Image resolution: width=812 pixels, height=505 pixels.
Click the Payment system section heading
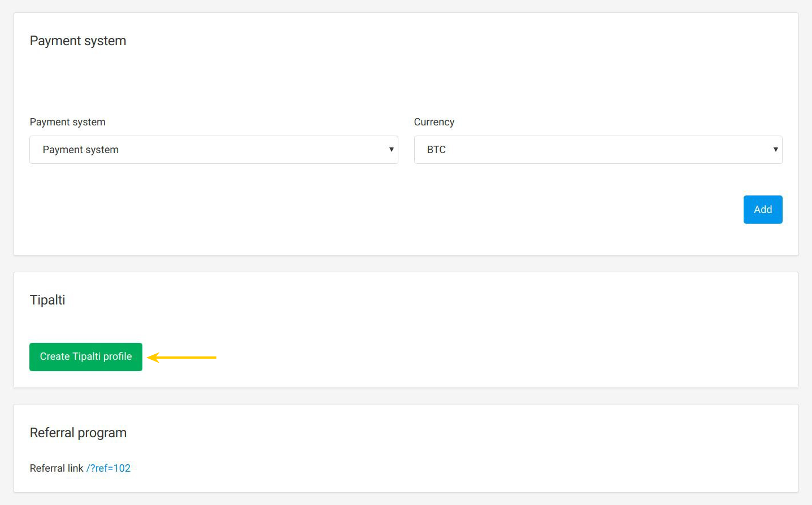(77, 40)
